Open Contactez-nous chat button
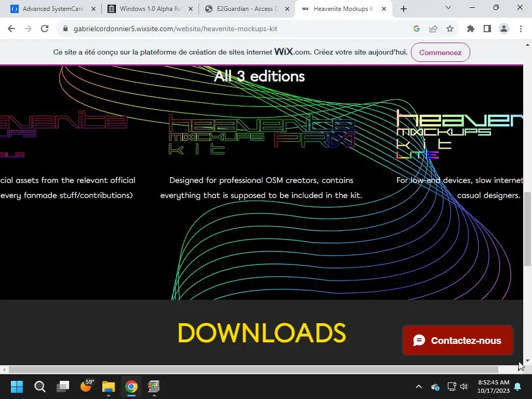Screen dimensions: 532x399 (x=458, y=340)
